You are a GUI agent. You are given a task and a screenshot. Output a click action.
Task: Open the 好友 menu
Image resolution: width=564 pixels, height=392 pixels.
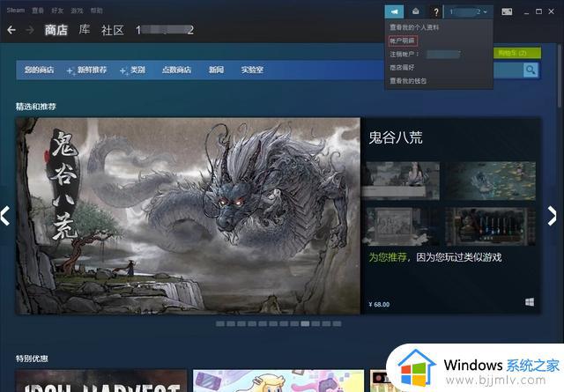click(57, 11)
